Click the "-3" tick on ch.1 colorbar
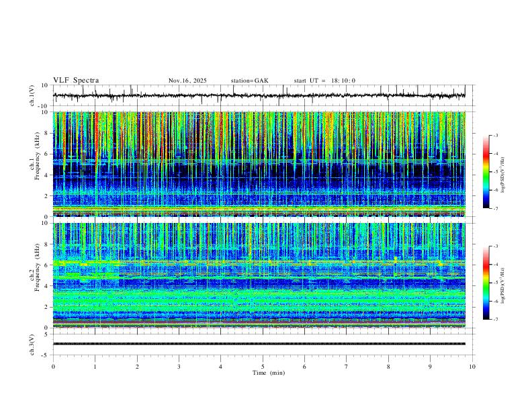The image size is (532, 411). 496,135
